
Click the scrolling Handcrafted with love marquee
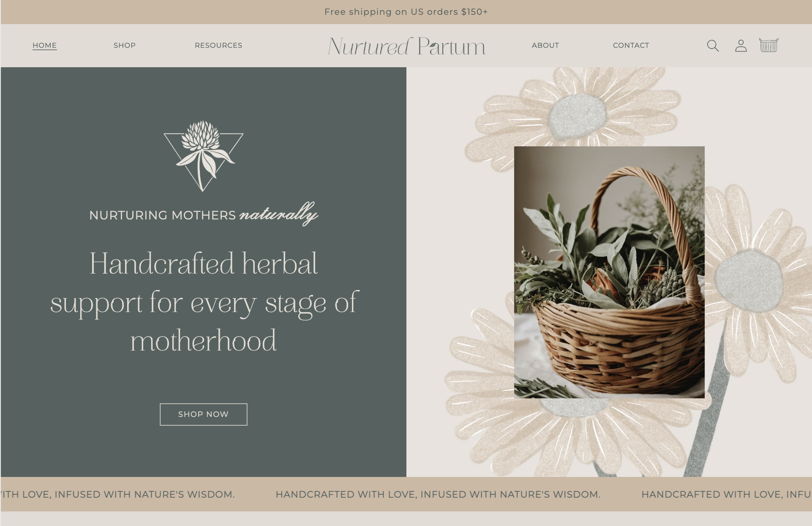pos(406,494)
